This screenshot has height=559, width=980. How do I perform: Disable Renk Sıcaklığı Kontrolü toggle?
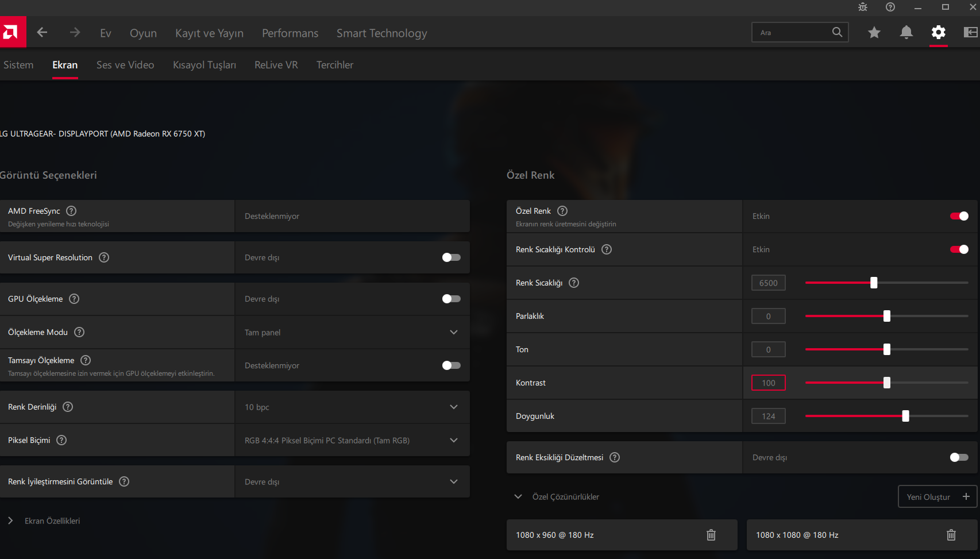(x=959, y=249)
